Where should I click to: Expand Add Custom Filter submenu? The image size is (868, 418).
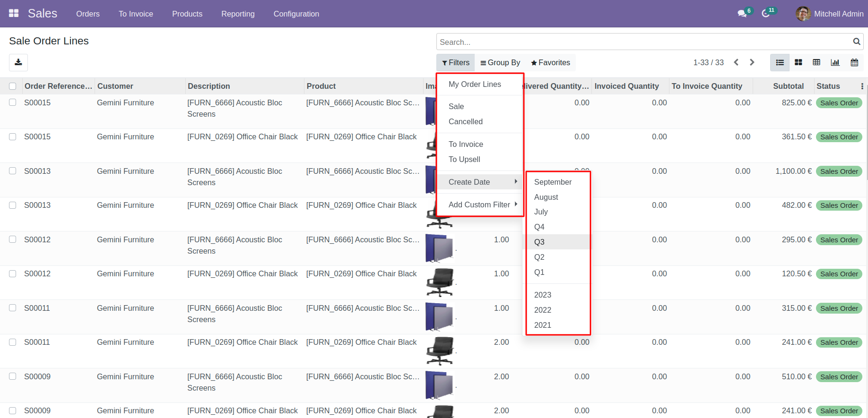480,205
